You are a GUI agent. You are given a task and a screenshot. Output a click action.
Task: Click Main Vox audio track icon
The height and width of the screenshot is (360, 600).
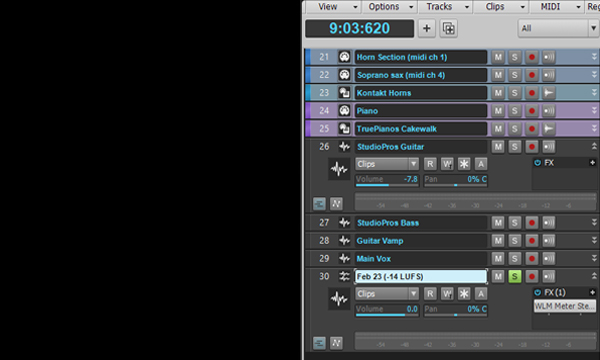(x=344, y=259)
